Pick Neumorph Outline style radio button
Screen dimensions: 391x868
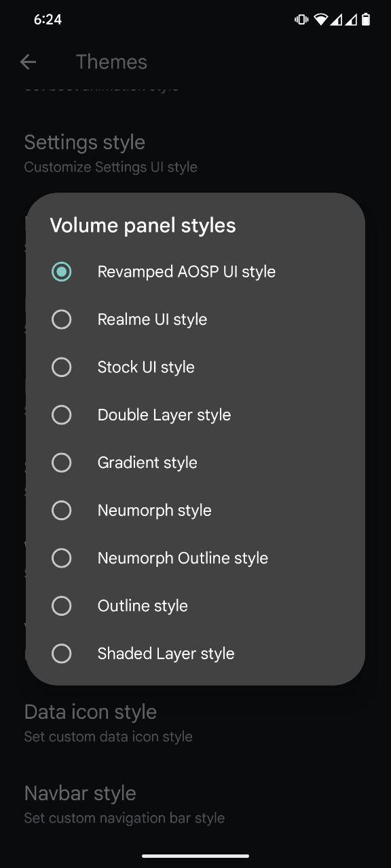pos(61,558)
